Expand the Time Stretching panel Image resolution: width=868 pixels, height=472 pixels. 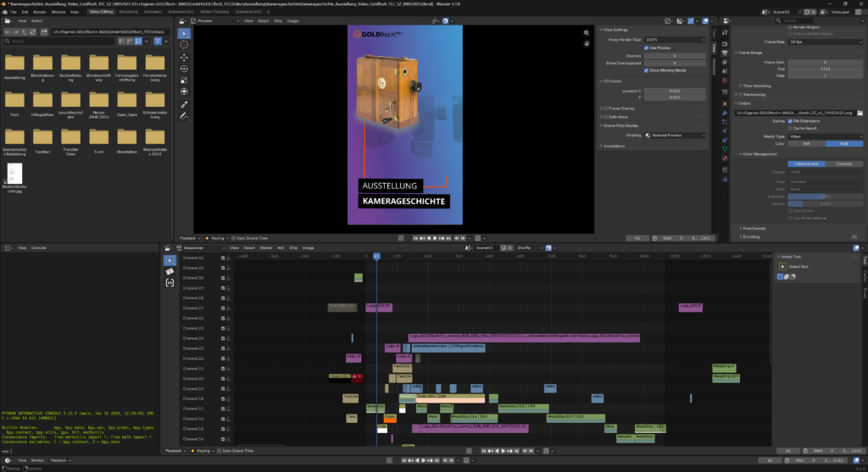pyautogui.click(x=755, y=86)
